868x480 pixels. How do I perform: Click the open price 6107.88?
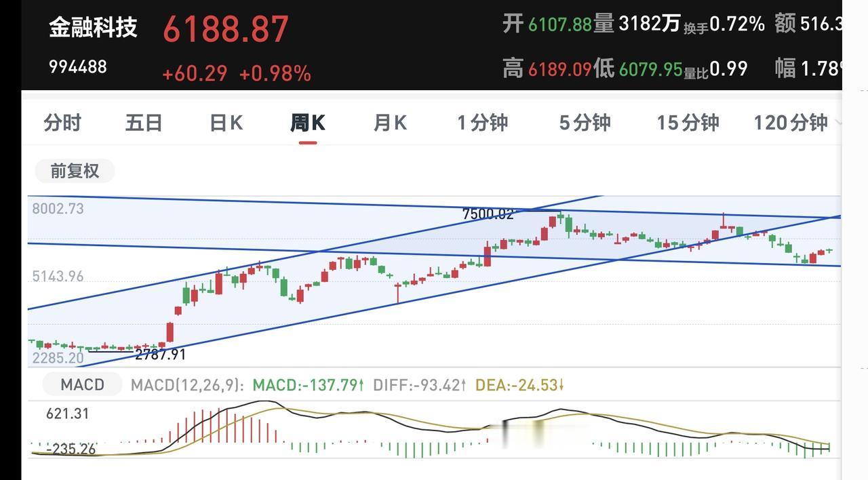tap(560, 24)
